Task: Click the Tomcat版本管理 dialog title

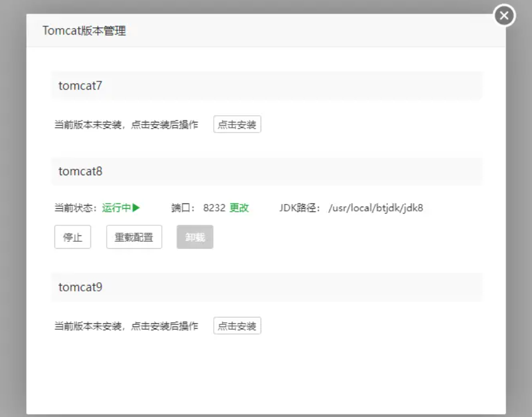Action: tap(84, 31)
